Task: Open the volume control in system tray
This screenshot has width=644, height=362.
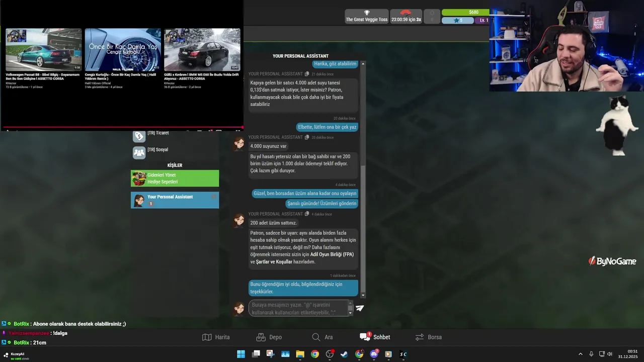Action: click(x=610, y=354)
